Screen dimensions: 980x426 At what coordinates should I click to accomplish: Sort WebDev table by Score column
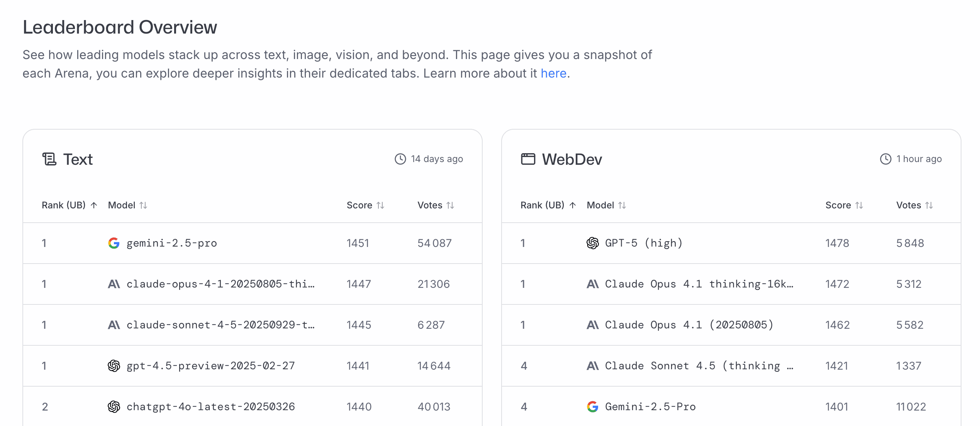tap(844, 205)
